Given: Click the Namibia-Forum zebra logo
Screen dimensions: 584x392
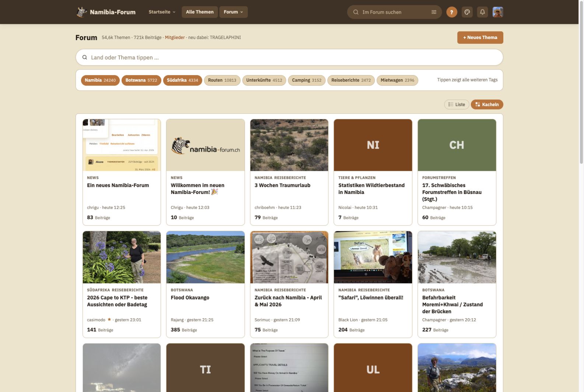Looking at the screenshot, I should coord(82,12).
